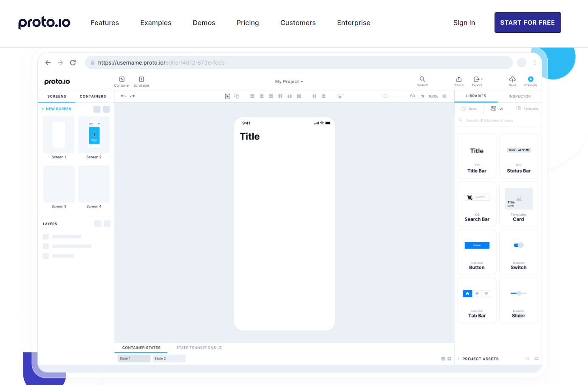Align items to vertical middle
Viewport: 588px width, 385px height.
click(x=290, y=96)
